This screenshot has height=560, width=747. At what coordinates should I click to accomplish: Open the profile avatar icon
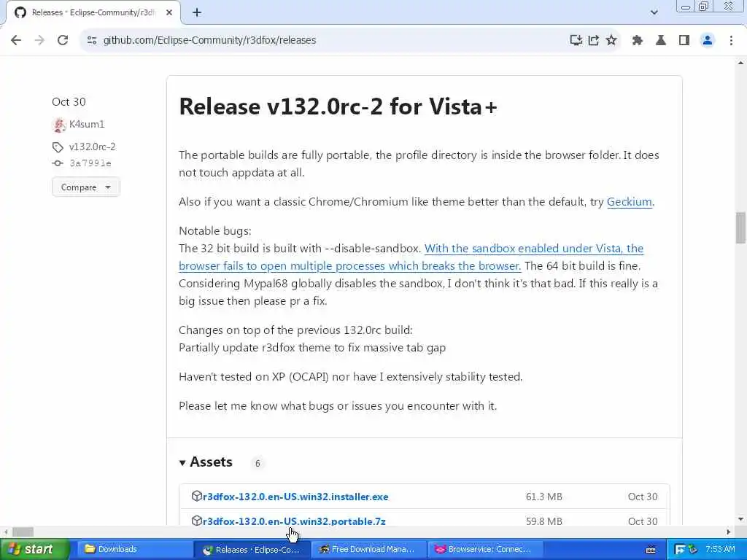point(708,40)
